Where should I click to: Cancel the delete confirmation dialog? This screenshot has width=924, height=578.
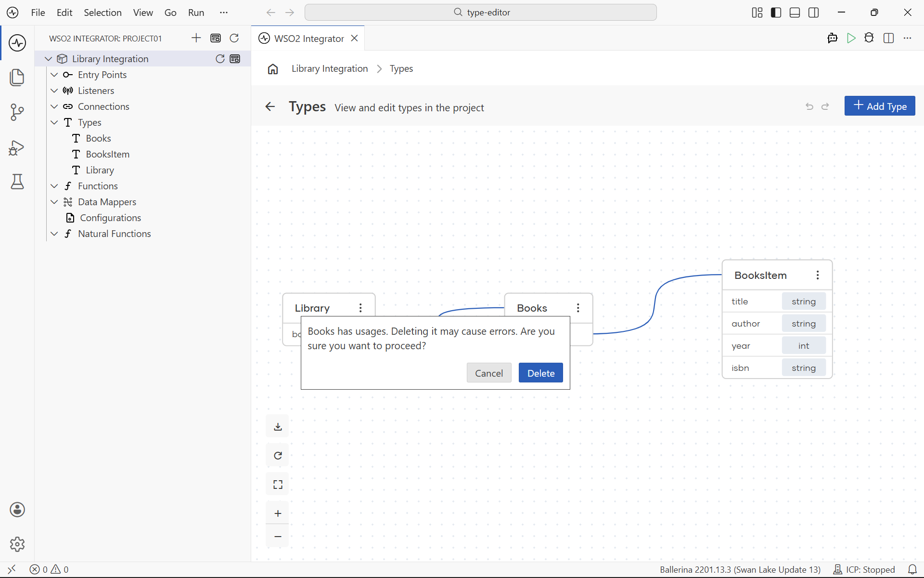click(x=489, y=373)
